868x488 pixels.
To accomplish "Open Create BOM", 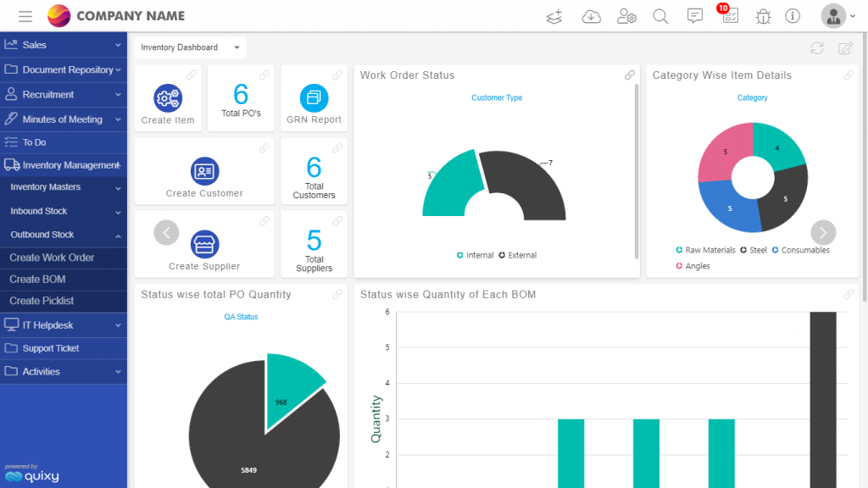I will (x=63, y=280).
